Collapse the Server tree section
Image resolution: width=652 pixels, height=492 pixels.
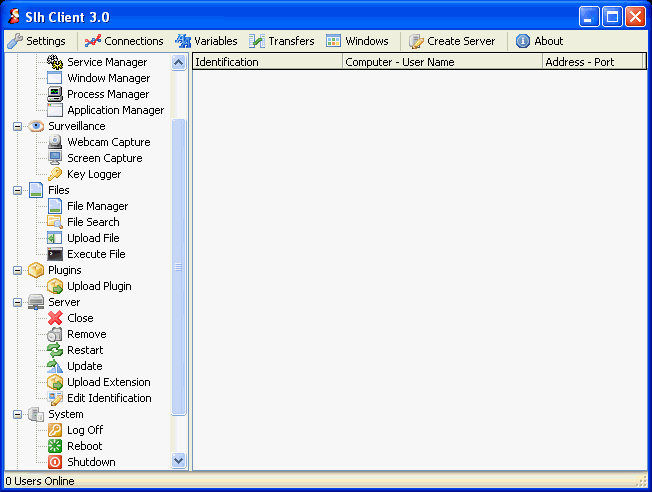[x=18, y=302]
